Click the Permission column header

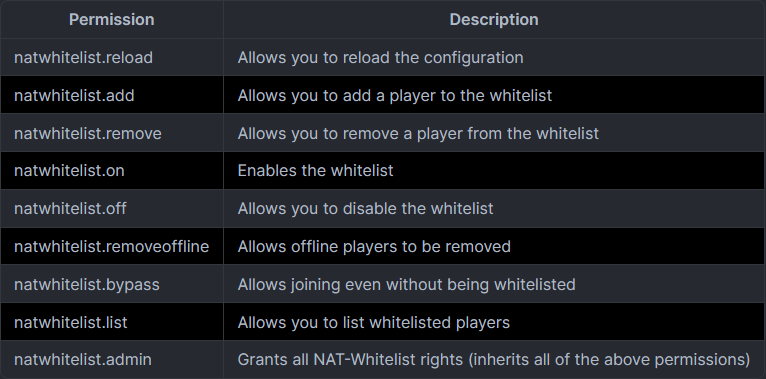click(x=112, y=20)
